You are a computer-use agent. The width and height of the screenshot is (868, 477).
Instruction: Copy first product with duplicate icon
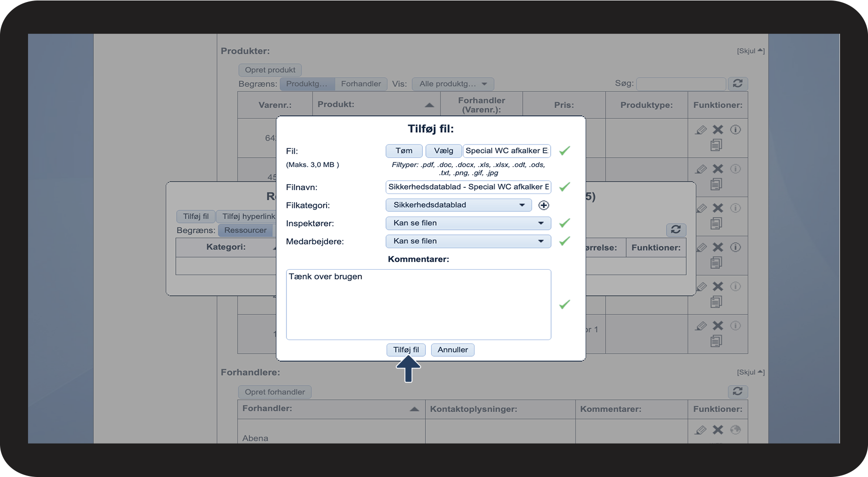click(x=716, y=145)
